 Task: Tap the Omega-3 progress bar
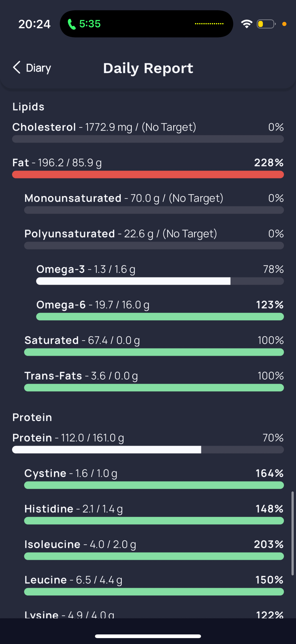point(160,281)
